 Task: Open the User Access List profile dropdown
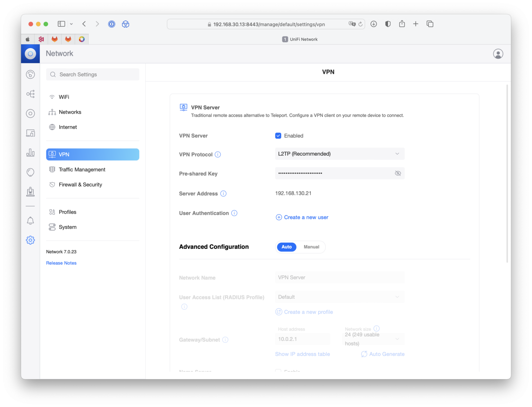339,297
